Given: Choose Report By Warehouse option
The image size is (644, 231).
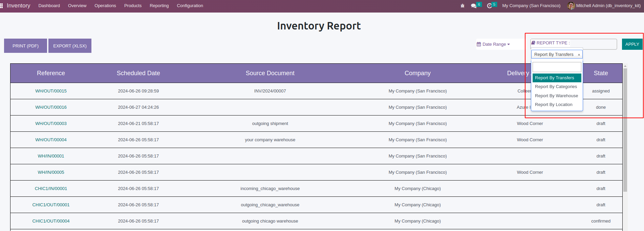Looking at the screenshot, I should [x=556, y=96].
